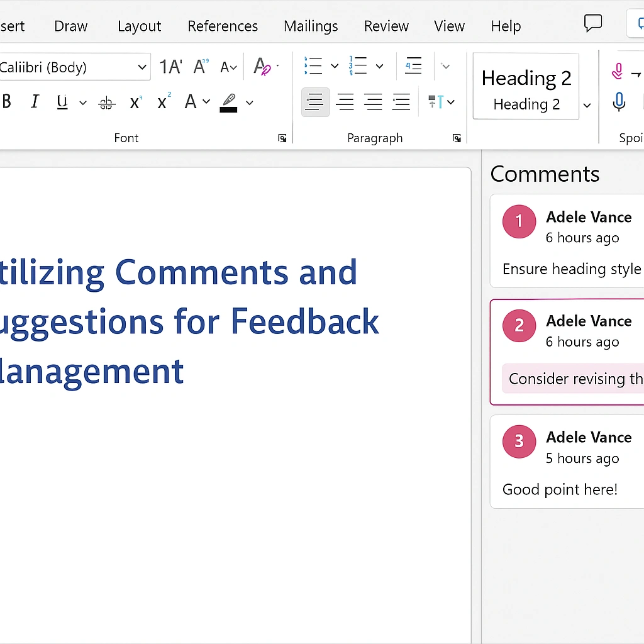Toggle Superscript formatting
The height and width of the screenshot is (644, 644).
[x=164, y=101]
